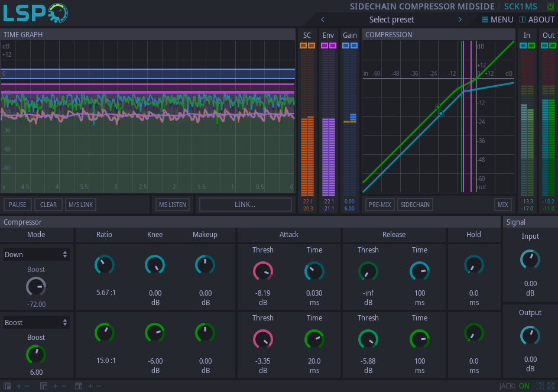
Task: Toggle the SIDECHAIN display in compression panel
Action: [x=415, y=204]
